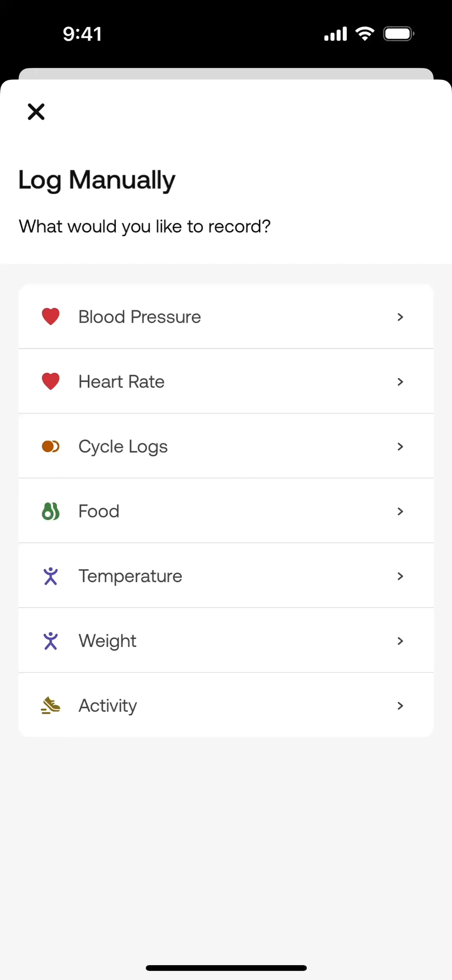Select the Heart Rate menu entry
Viewport: 452px width, 980px height.
(x=121, y=381)
